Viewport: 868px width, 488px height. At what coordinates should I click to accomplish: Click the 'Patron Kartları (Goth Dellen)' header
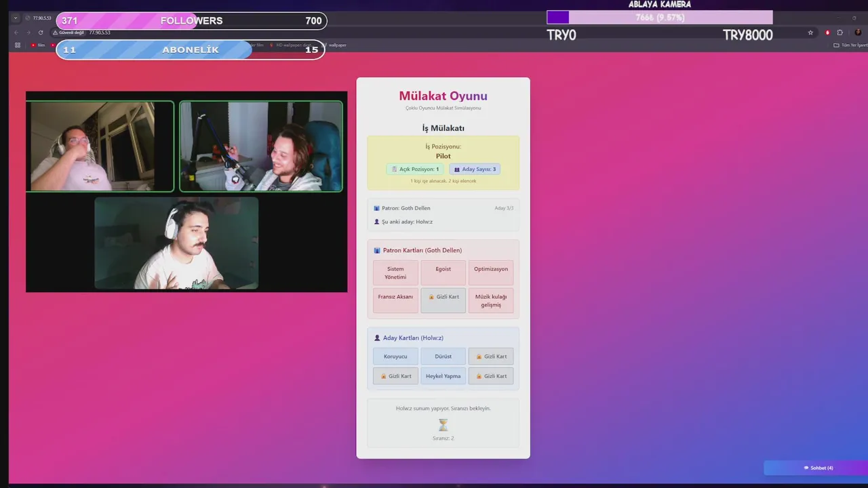point(422,250)
